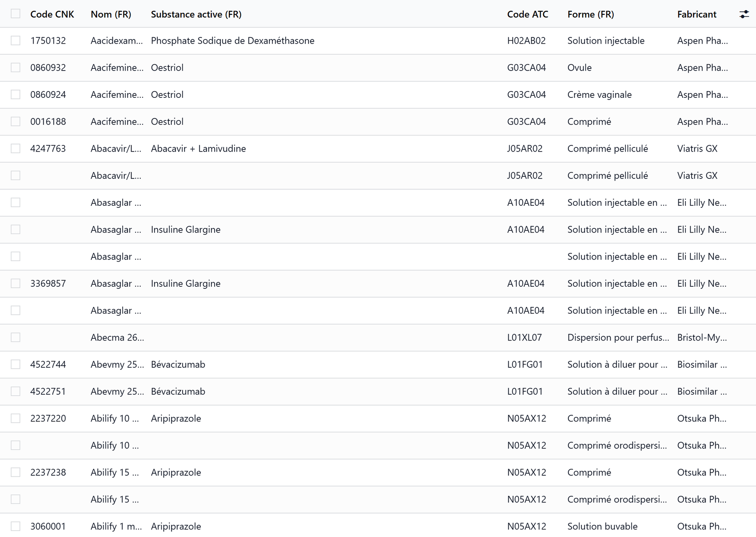Select the checkbox for row 1750132
Image resolution: width=756 pixels, height=537 pixels.
pyautogui.click(x=16, y=41)
